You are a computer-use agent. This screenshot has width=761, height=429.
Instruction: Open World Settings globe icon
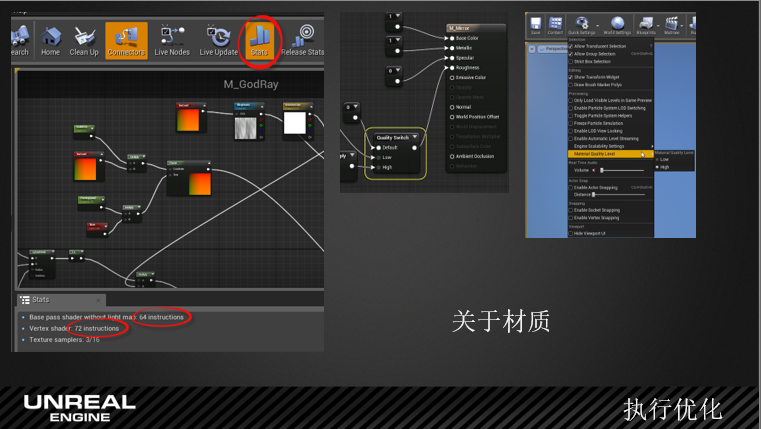(617, 25)
